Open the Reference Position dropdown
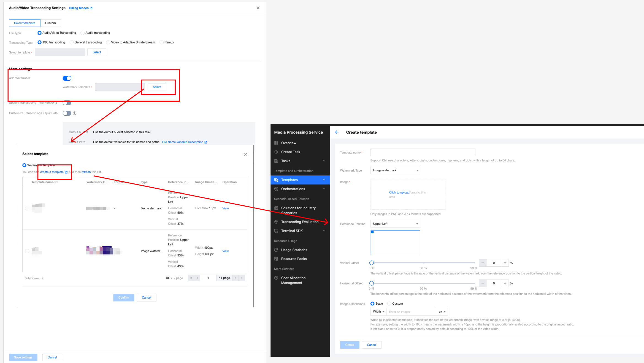Image resolution: width=644 pixels, height=363 pixels. point(395,224)
